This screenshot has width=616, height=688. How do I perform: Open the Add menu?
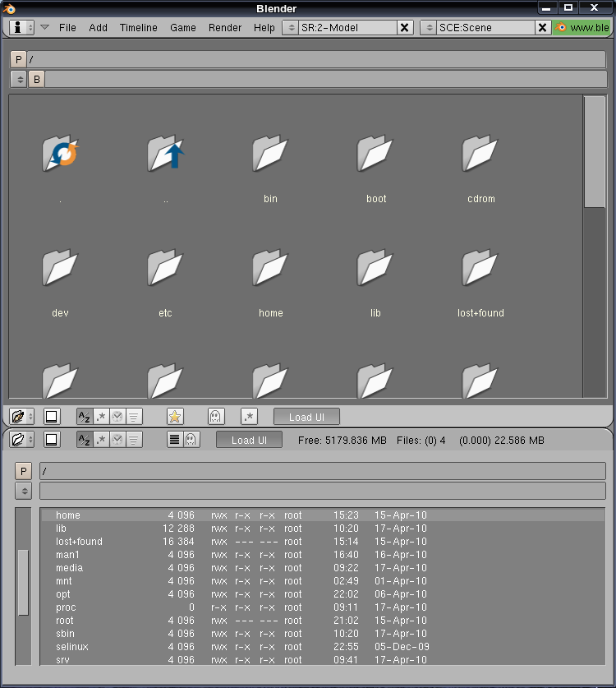(99, 28)
